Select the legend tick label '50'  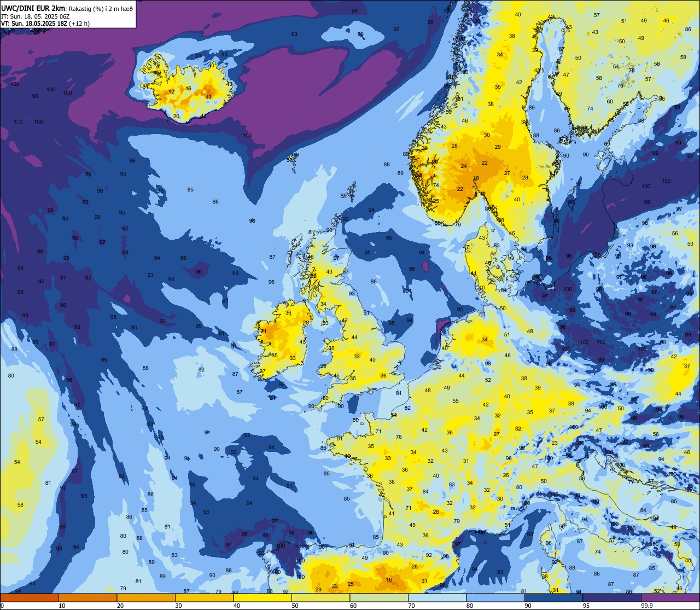(295, 606)
